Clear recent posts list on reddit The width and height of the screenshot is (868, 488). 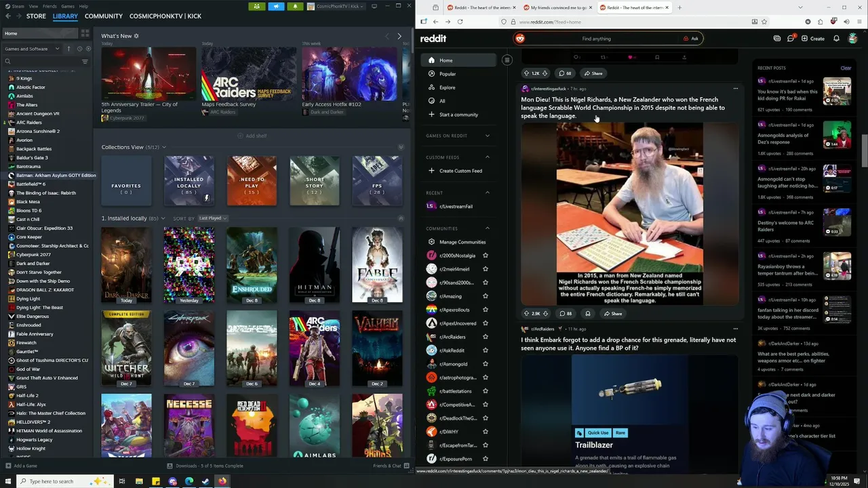click(846, 68)
